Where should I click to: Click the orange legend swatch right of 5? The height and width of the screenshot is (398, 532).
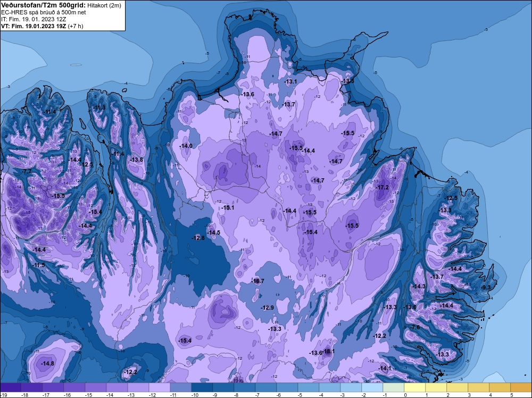[x=521, y=387]
